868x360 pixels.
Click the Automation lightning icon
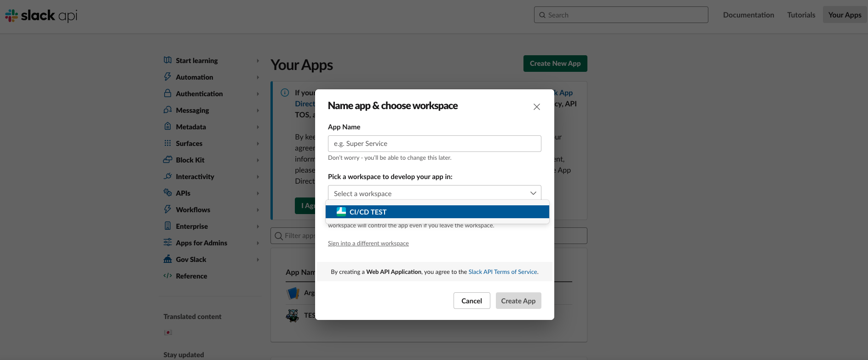coord(168,77)
